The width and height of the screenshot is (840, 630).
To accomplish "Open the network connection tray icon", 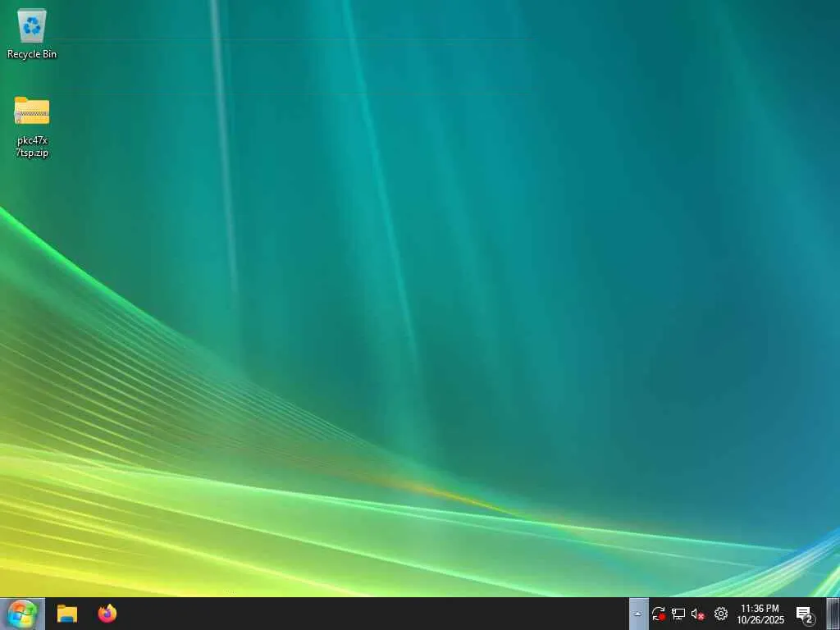I will click(678, 614).
